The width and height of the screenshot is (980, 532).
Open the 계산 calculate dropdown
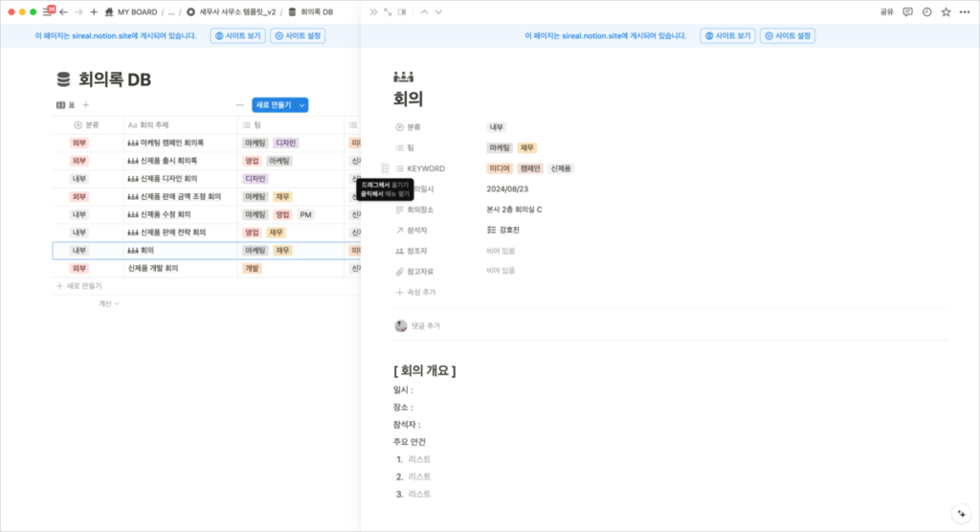click(x=109, y=304)
